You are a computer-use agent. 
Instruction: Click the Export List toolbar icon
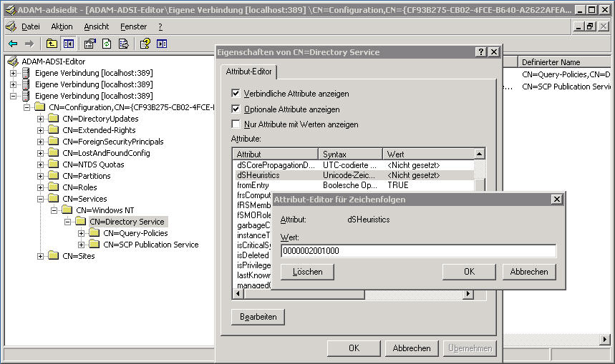124,44
